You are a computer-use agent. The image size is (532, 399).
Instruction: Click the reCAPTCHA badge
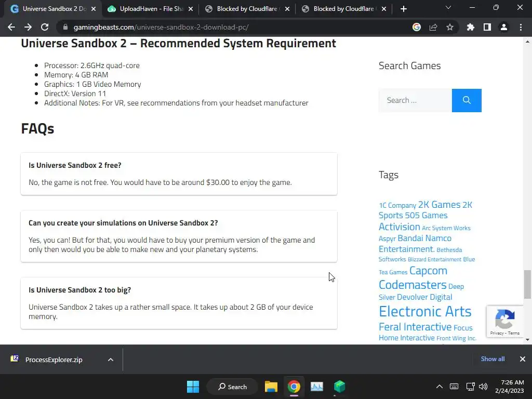505,322
